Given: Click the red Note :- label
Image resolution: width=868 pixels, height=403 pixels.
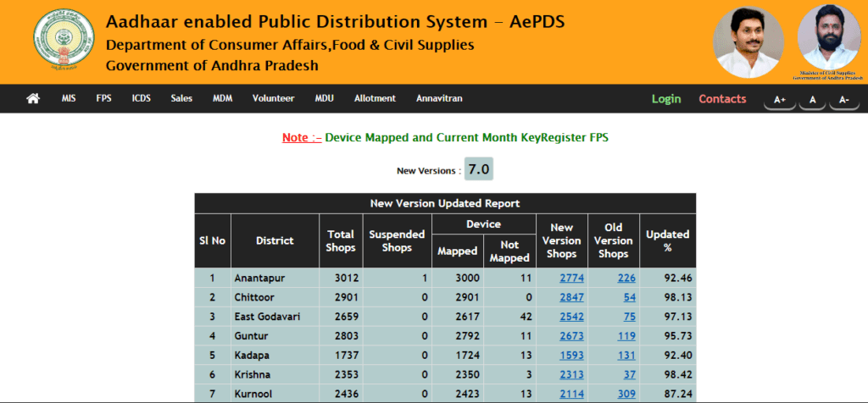Looking at the screenshot, I should click(x=302, y=138).
